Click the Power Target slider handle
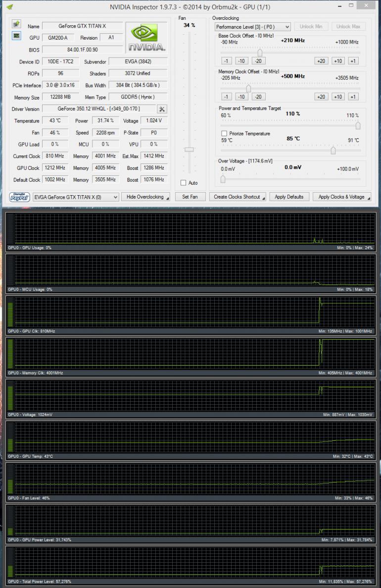 pos(358,125)
